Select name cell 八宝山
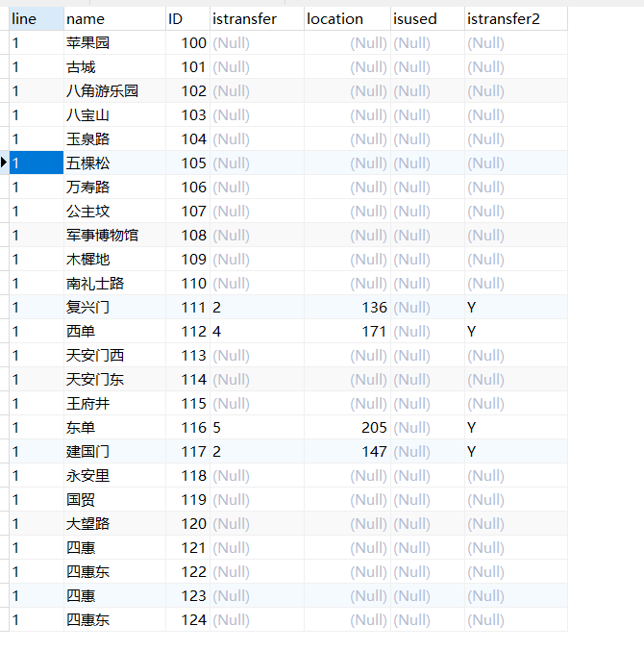The height and width of the screenshot is (651, 644). click(x=114, y=115)
